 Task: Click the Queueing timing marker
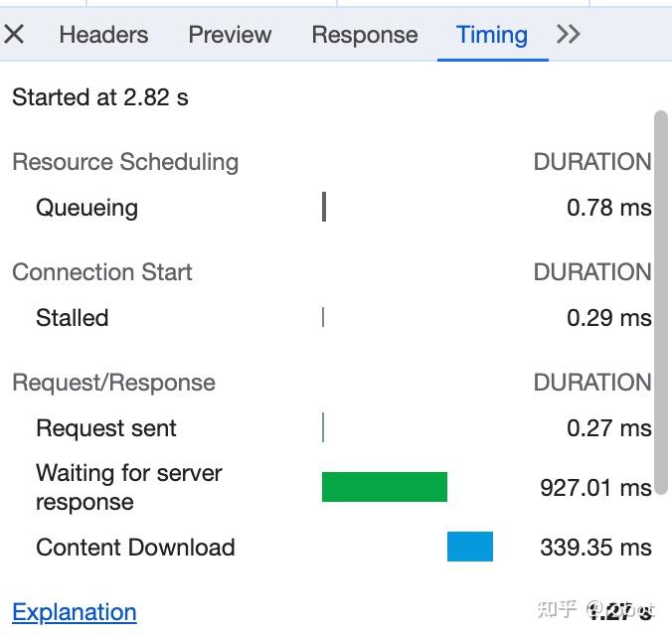click(x=324, y=207)
